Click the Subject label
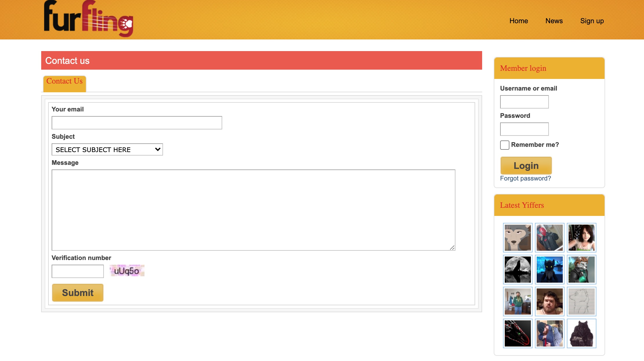Image resolution: width=644 pixels, height=361 pixels. coord(63,136)
